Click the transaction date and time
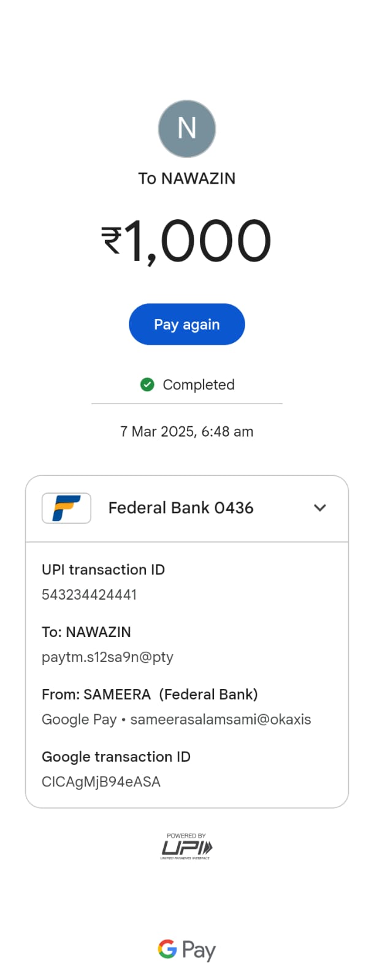374x980 pixels. point(186,432)
